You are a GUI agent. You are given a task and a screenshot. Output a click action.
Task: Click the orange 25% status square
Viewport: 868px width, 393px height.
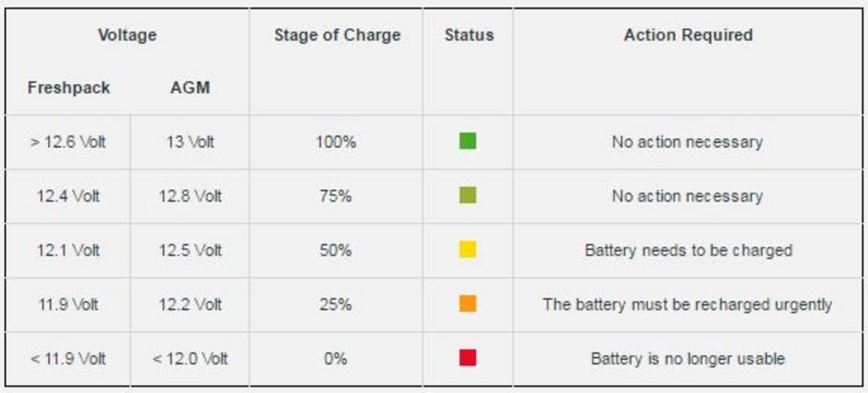pos(467,304)
